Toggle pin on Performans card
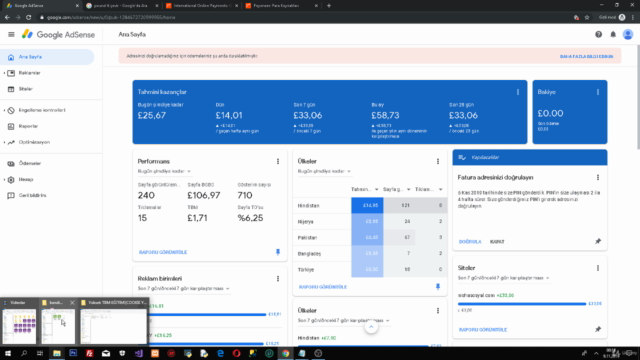640x360 pixels. [x=278, y=252]
